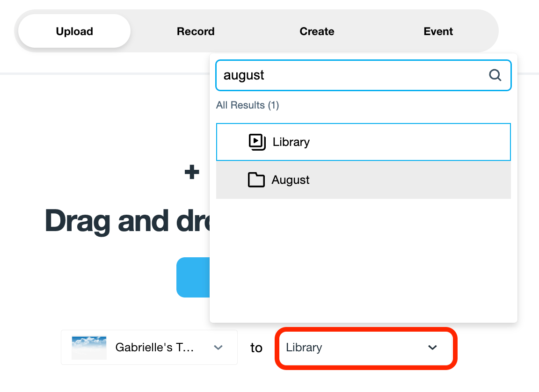Click the sky thumbnail next to Gabrielle's team
Image resolution: width=539 pixels, height=392 pixels.
[x=89, y=348]
